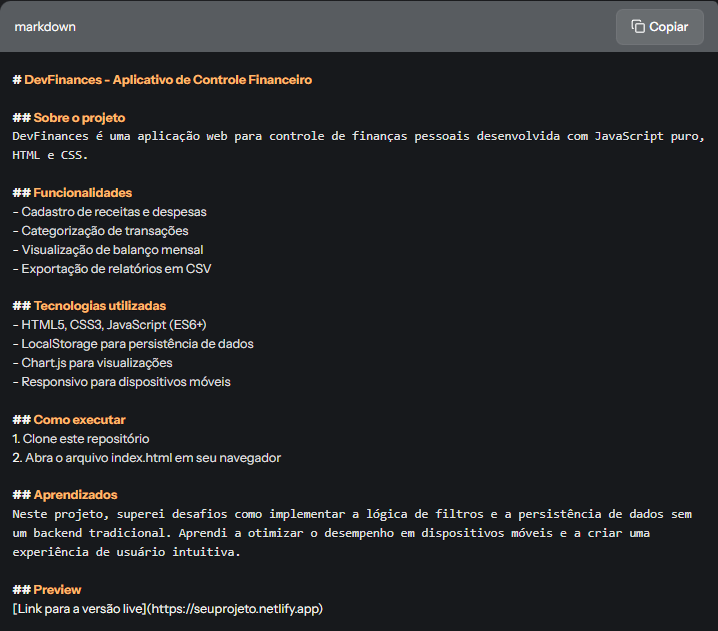Click the line HTML e CSS.

click(x=50, y=155)
